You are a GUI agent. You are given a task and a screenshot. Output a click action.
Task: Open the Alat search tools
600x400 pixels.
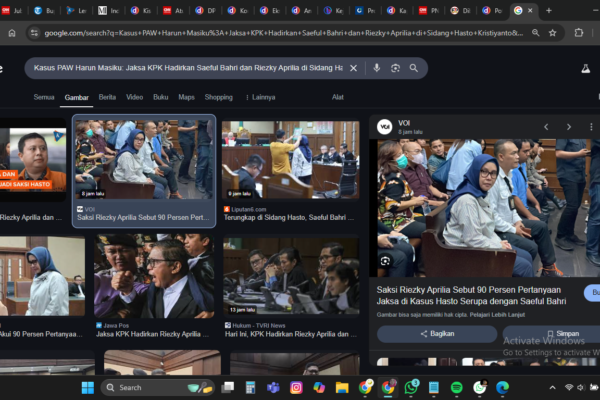click(x=338, y=97)
